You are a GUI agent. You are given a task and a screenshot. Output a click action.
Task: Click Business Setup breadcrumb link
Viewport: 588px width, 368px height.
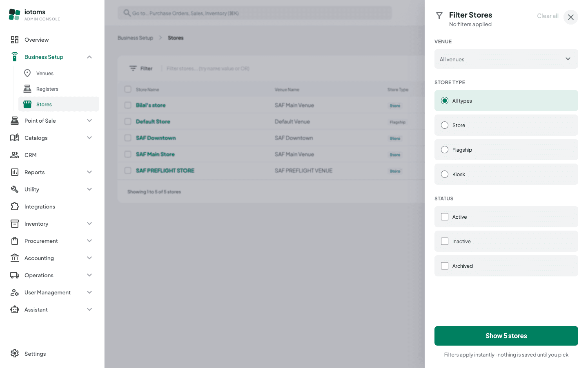(x=135, y=38)
